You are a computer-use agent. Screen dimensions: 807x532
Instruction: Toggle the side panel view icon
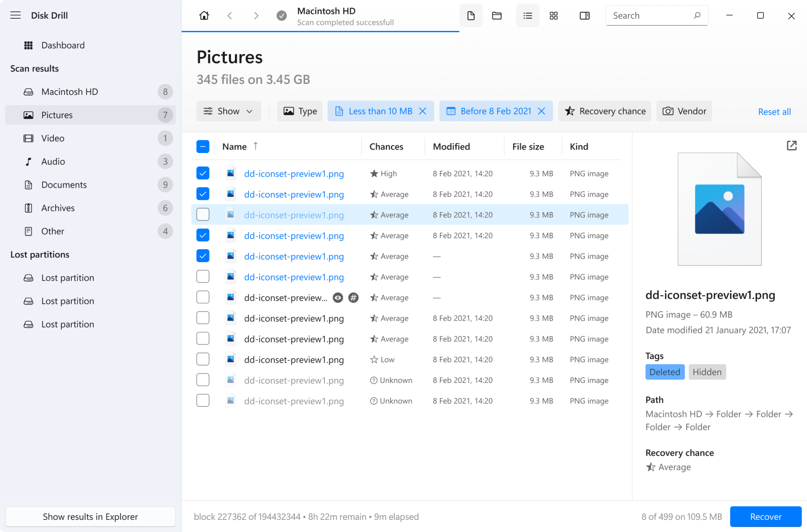point(584,15)
